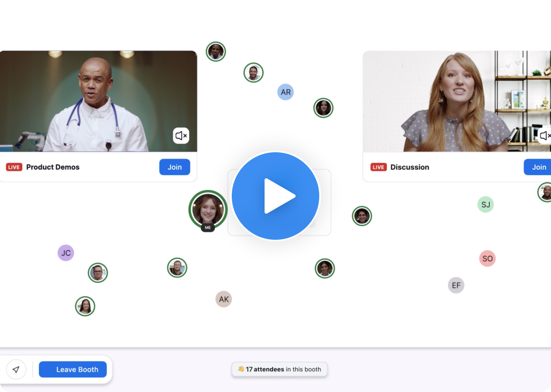This screenshot has width=551, height=392.
Task: Select the SJ attendee avatar
Action: tap(485, 204)
